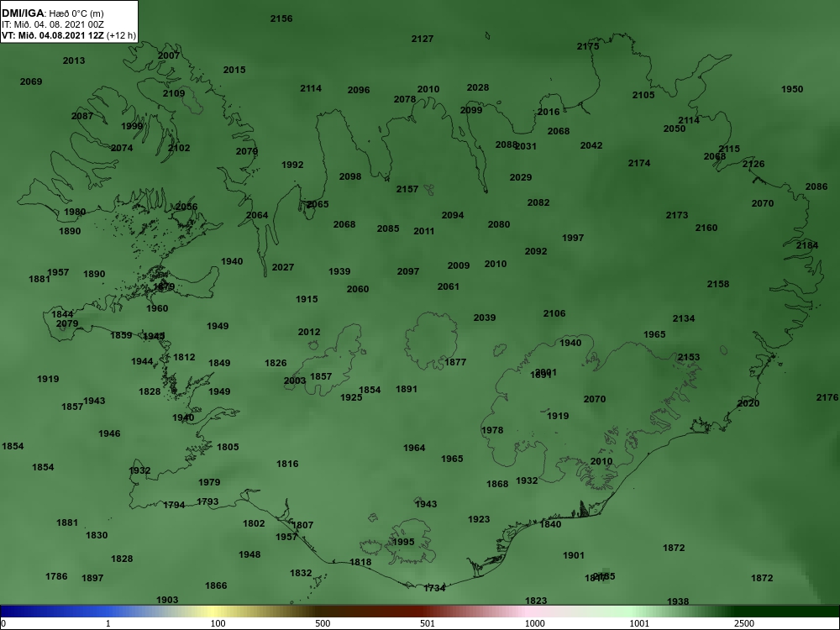Viewport: 840px width, 630px height.
Task: Click the map value '2061'
Action: click(x=449, y=286)
